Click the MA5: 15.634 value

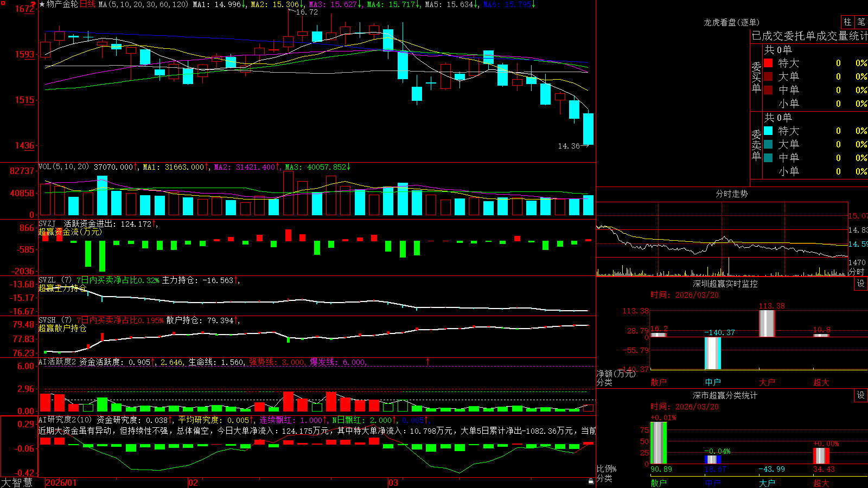pos(451,4)
